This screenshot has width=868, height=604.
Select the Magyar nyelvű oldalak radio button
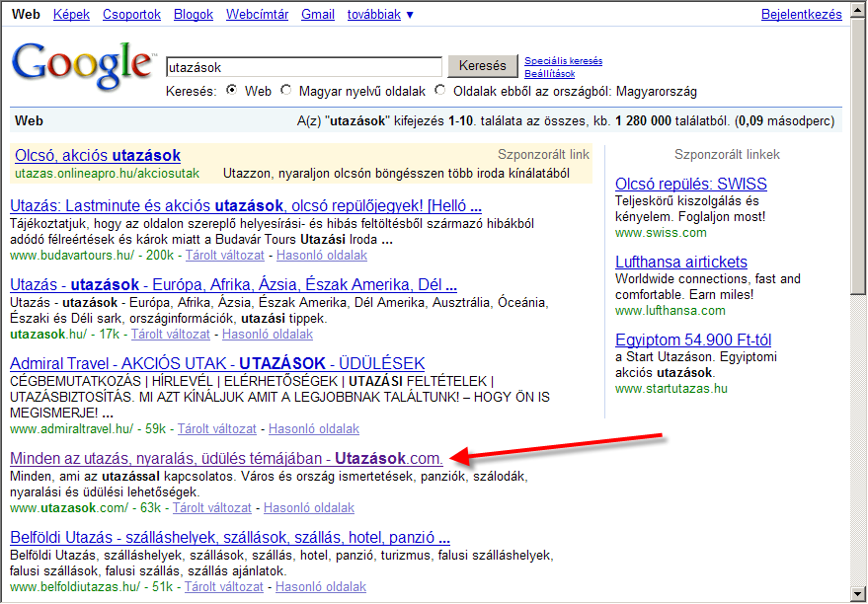(285, 90)
